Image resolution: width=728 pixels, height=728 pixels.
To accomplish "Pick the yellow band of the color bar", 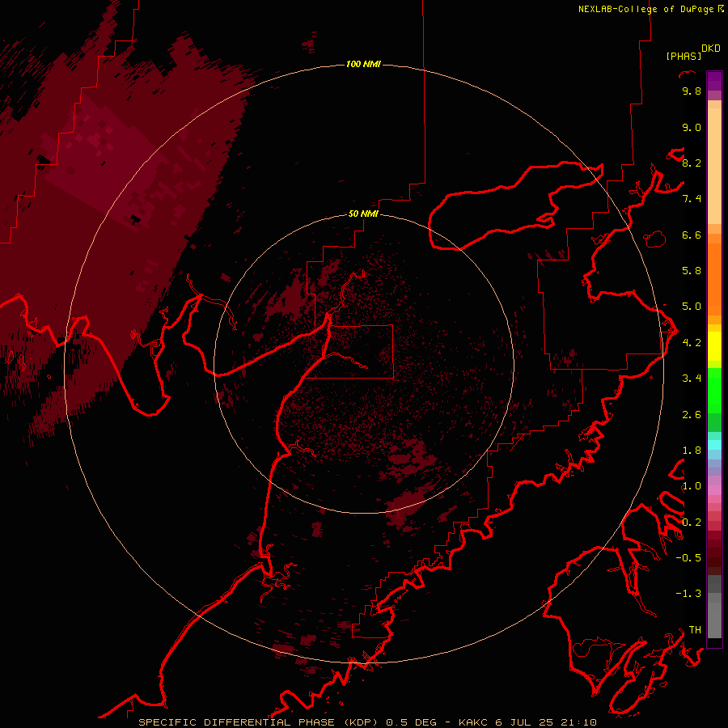I will coord(714,346).
